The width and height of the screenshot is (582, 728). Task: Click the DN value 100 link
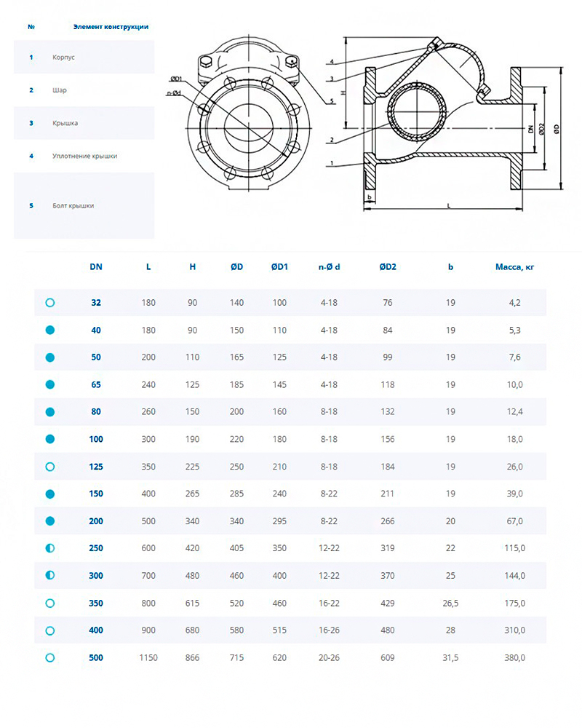96,439
